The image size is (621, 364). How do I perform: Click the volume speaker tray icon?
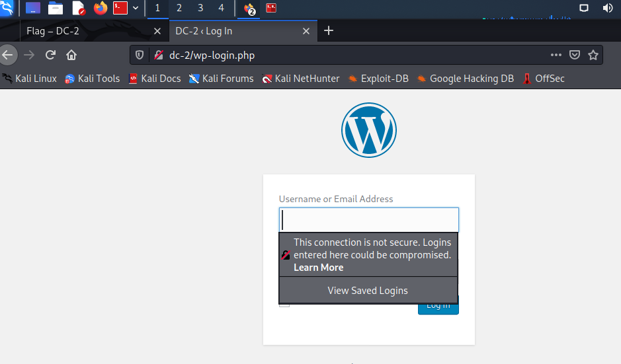pyautogui.click(x=608, y=8)
